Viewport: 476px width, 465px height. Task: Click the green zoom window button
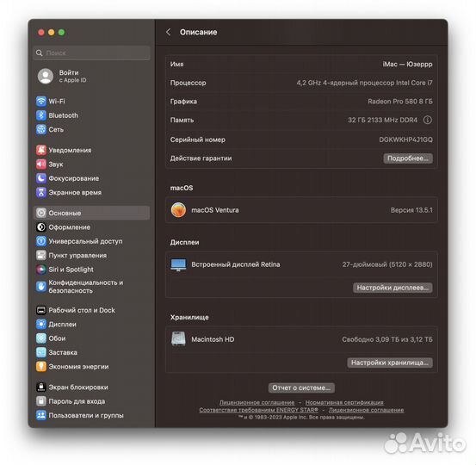pyautogui.click(x=61, y=32)
